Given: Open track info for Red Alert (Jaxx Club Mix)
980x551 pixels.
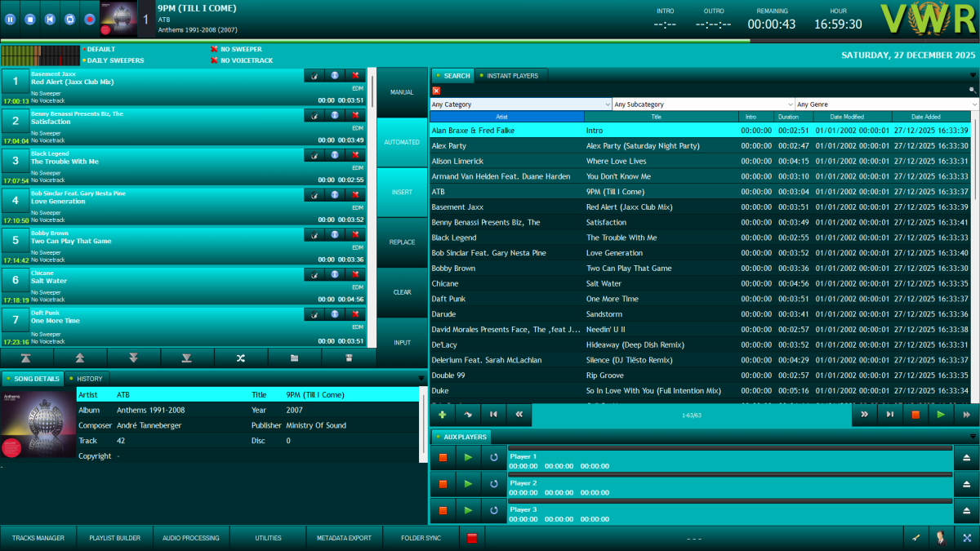Looking at the screenshot, I should (334, 75).
